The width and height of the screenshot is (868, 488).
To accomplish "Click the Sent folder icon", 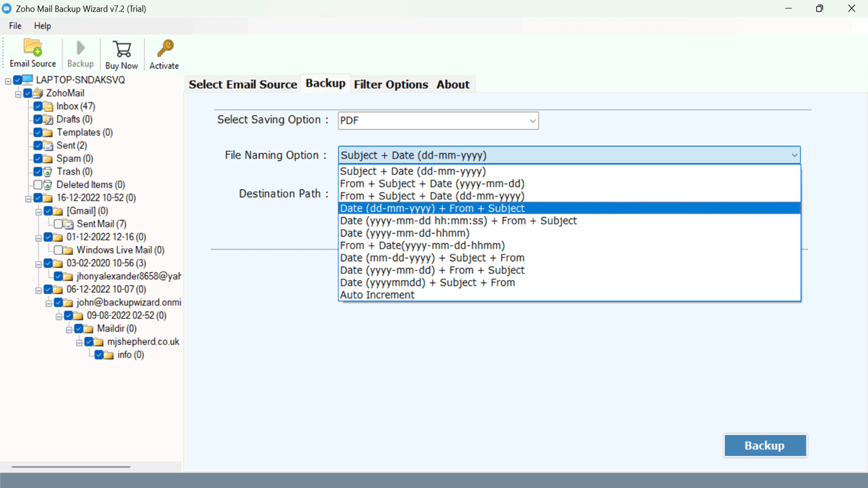I will tap(48, 145).
